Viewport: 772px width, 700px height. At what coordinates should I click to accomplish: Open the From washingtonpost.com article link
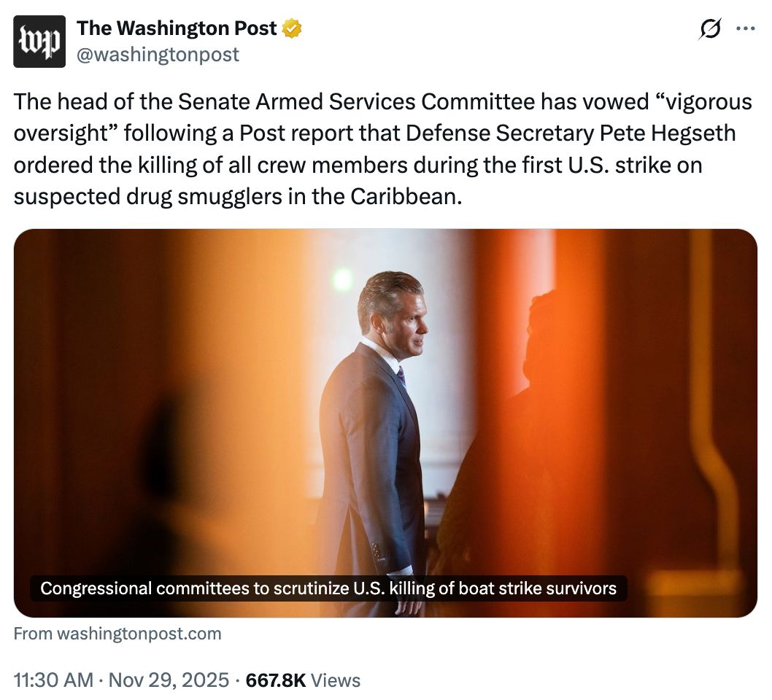[x=117, y=634]
